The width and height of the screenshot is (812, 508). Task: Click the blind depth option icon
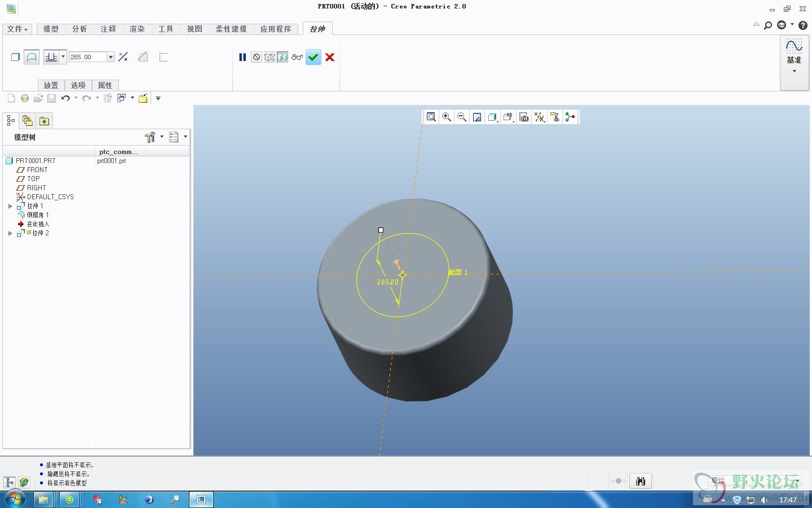click(x=51, y=57)
